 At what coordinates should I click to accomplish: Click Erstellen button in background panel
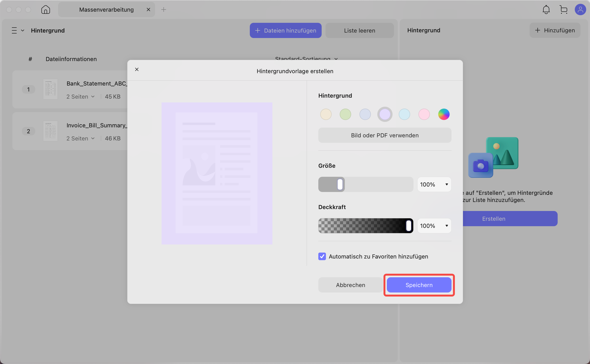[x=510, y=219]
